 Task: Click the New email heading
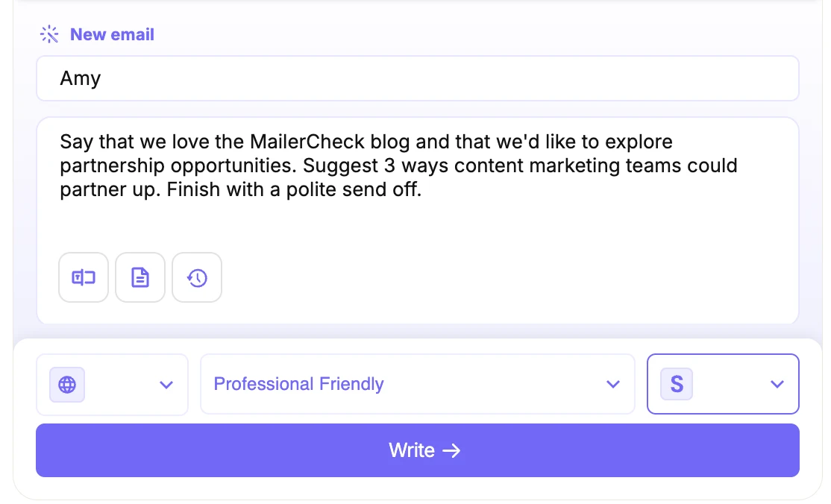(x=112, y=34)
